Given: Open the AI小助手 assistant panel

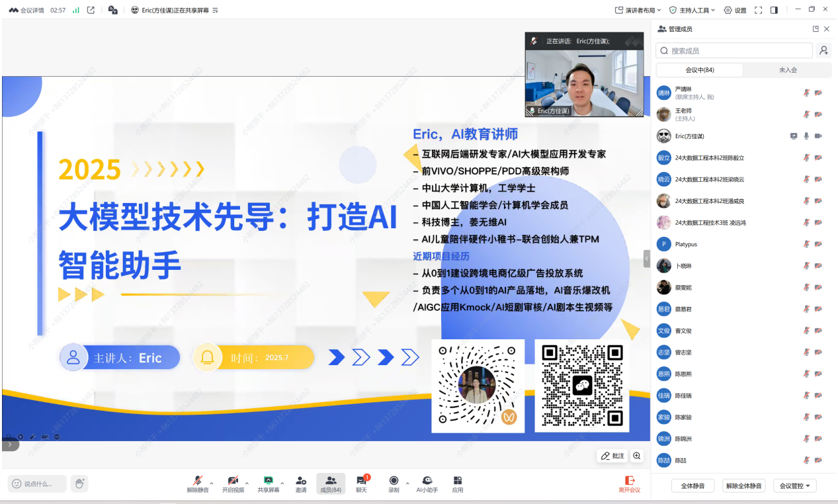Looking at the screenshot, I should 425,483.
